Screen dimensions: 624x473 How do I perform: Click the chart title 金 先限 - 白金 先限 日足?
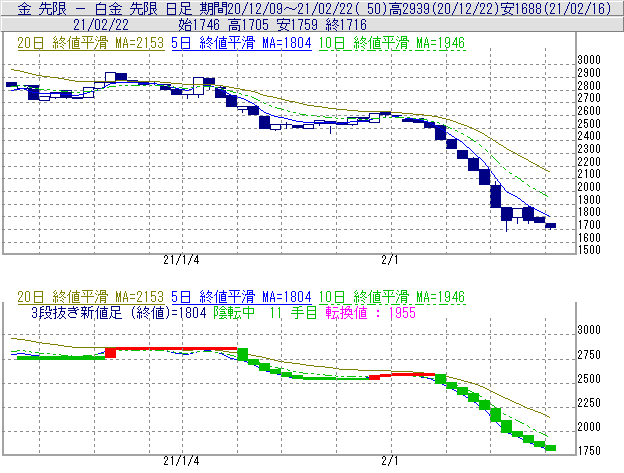(x=105, y=8)
